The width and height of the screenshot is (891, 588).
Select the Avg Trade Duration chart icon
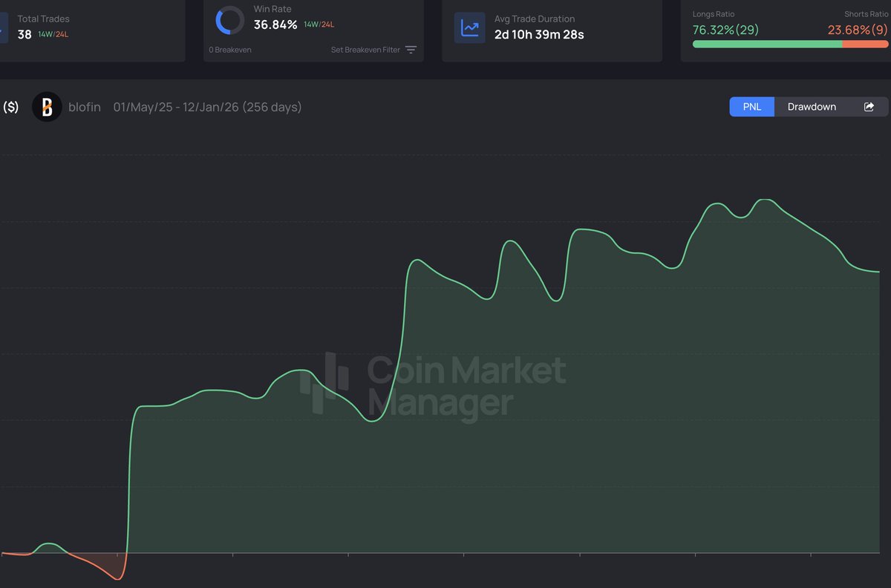[x=469, y=25]
